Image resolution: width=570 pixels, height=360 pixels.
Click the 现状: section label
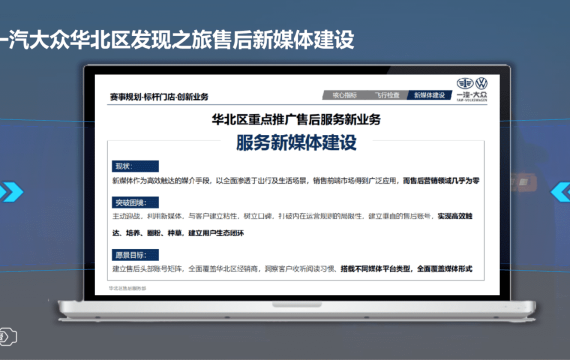(135, 166)
